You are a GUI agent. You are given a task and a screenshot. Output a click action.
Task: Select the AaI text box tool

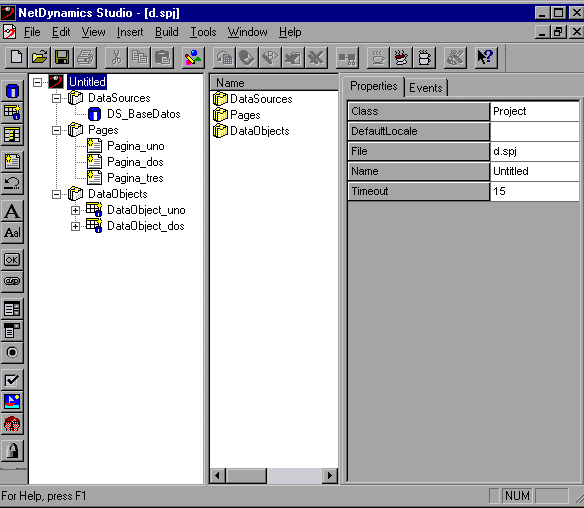pos(12,233)
